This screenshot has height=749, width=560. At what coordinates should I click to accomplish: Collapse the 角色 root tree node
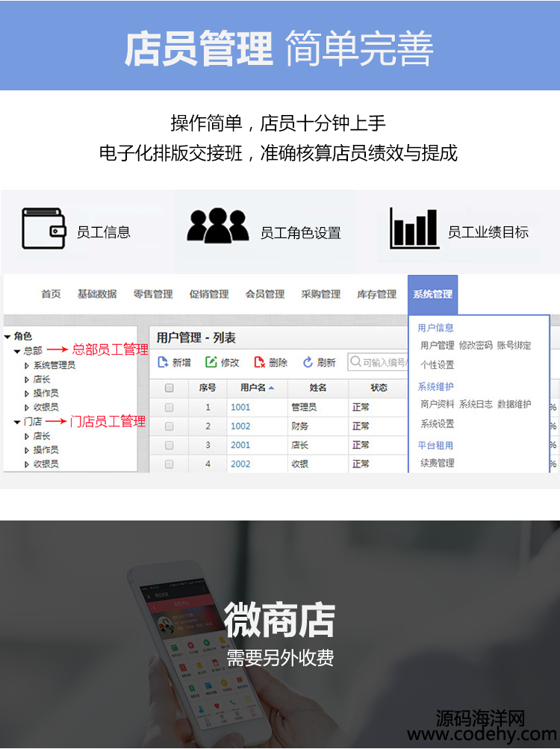coord(7,337)
